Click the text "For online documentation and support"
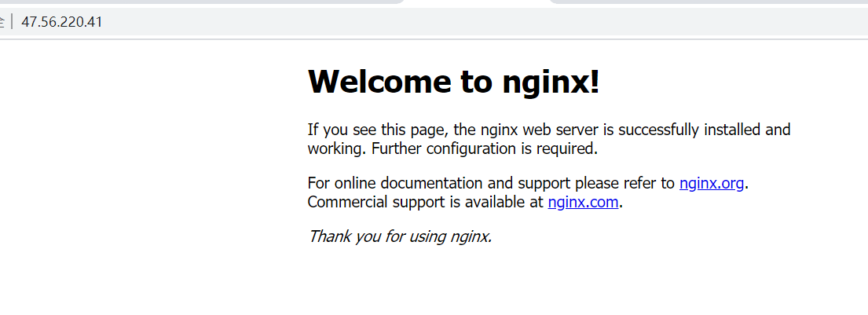 point(440,183)
